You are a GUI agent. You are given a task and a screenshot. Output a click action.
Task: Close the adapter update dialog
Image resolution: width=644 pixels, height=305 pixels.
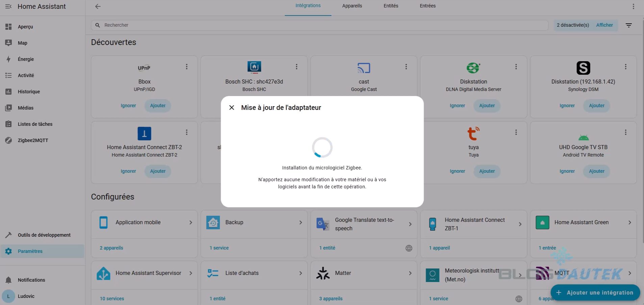click(232, 108)
